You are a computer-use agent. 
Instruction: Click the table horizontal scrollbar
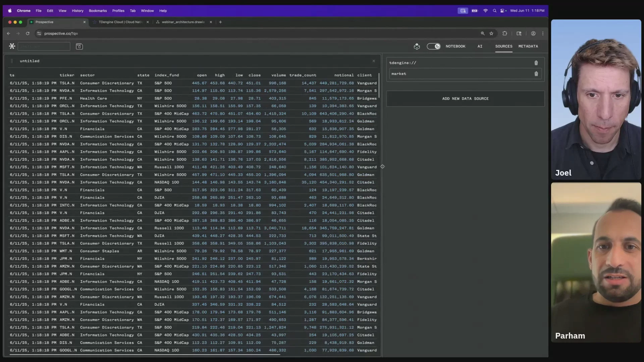tap(145, 355)
